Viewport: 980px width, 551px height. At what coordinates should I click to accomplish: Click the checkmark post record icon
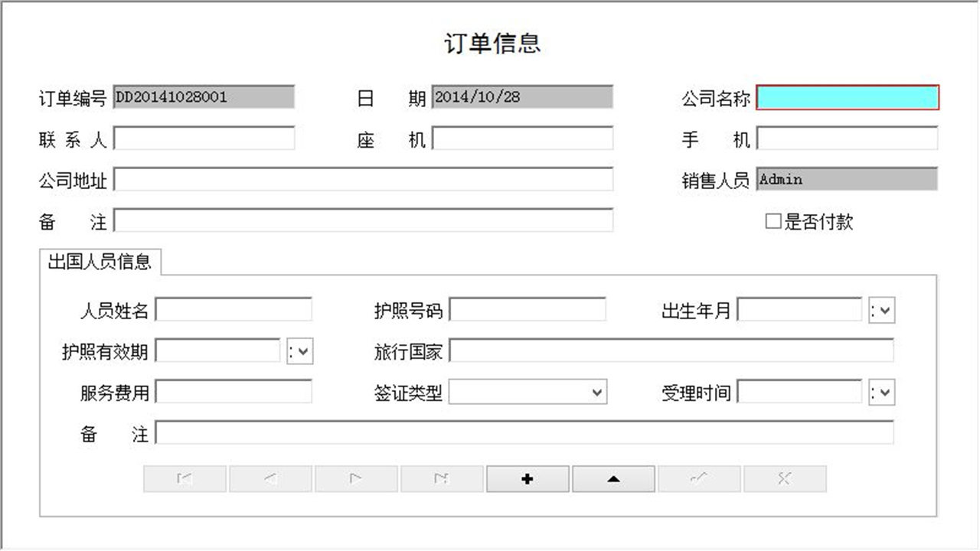pos(699,478)
